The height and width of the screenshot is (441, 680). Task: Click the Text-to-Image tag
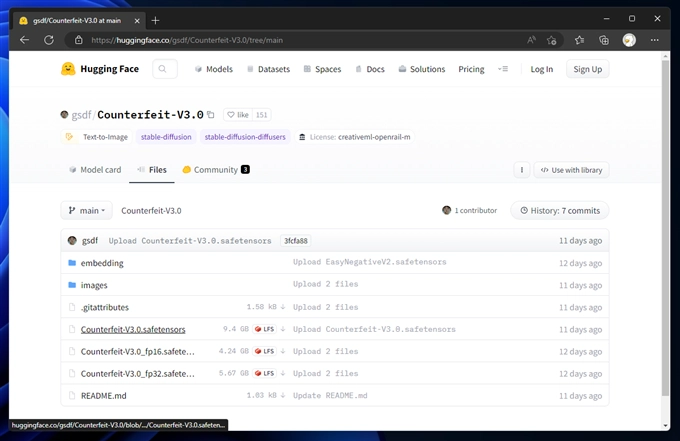pyautogui.click(x=96, y=137)
